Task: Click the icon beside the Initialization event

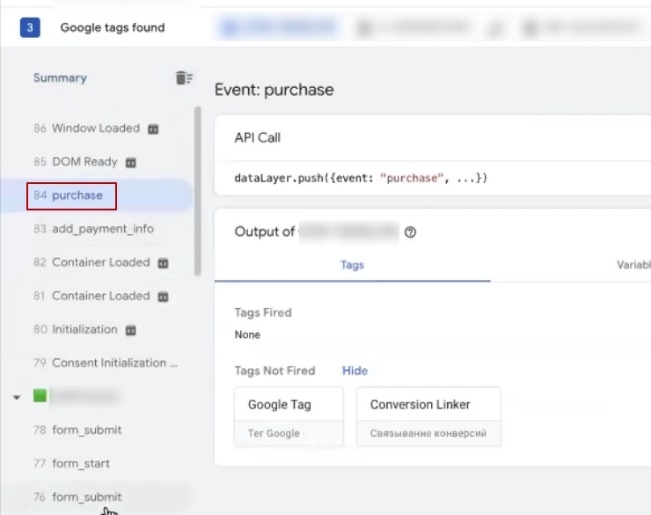Action: pyautogui.click(x=131, y=330)
